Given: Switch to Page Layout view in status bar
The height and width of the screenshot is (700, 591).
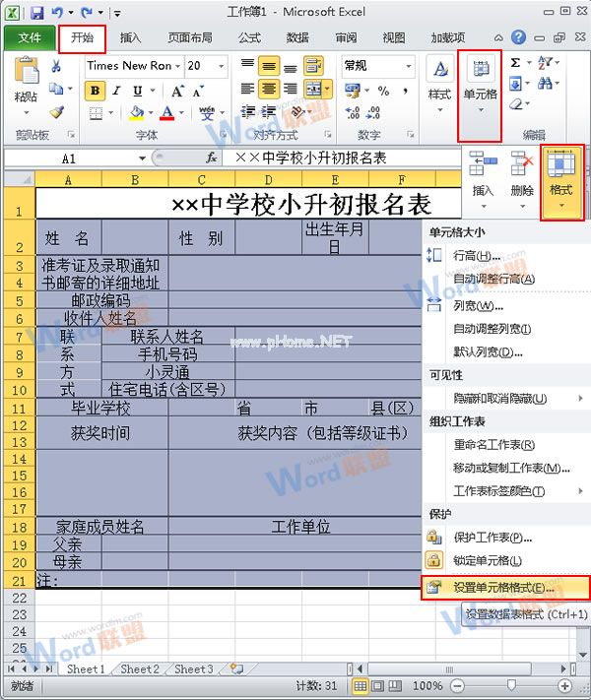Looking at the screenshot, I should click(x=377, y=685).
